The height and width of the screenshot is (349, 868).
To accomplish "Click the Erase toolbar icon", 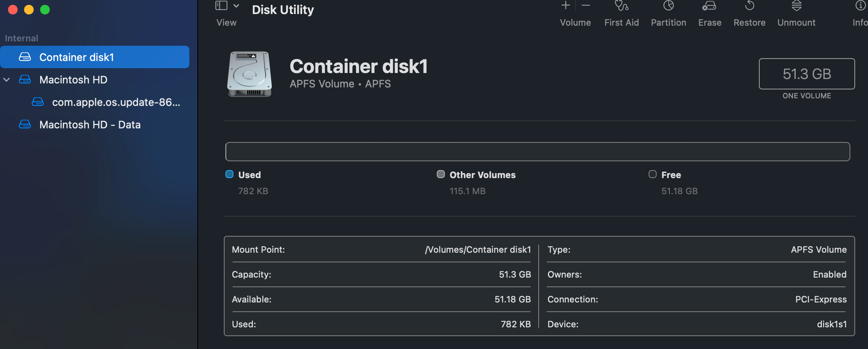I will 709,12.
